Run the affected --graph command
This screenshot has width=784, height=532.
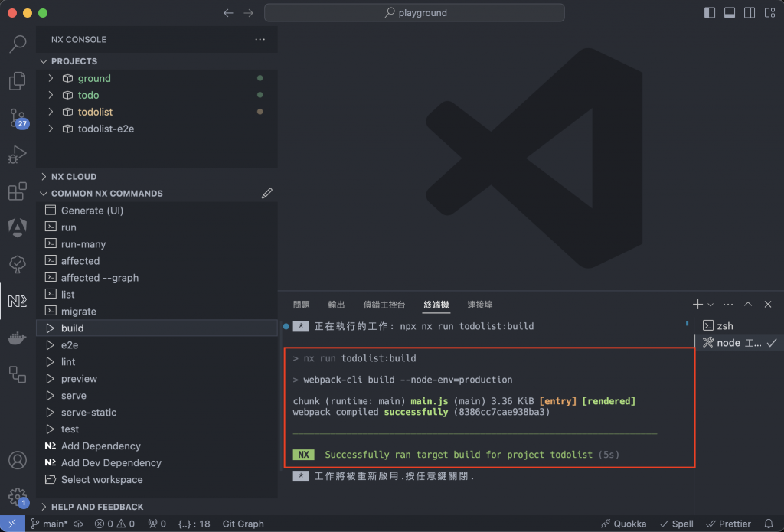(157, 278)
